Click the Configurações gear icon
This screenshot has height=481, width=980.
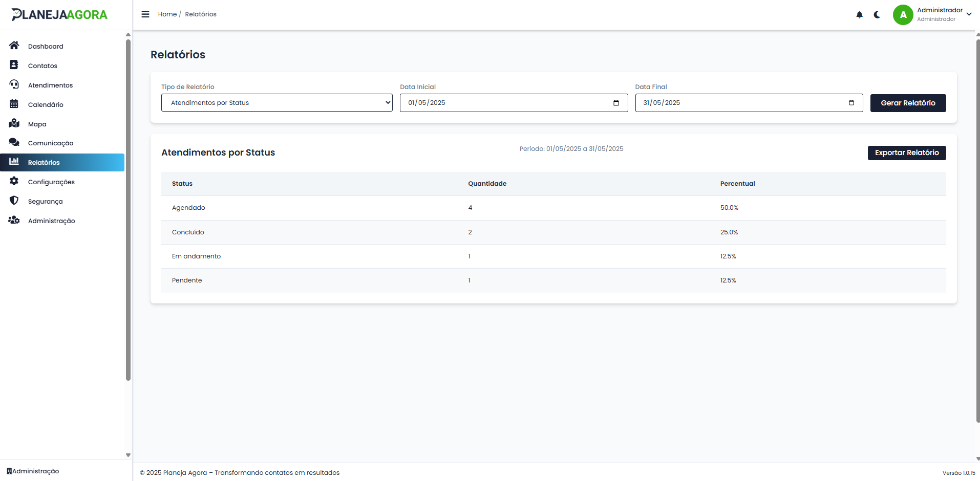click(14, 181)
